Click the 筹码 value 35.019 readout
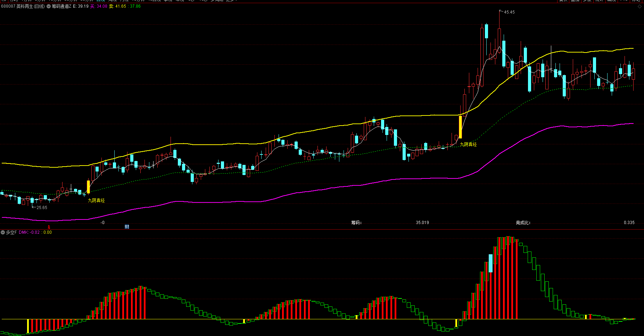The width and height of the screenshot is (644, 336). [422, 223]
